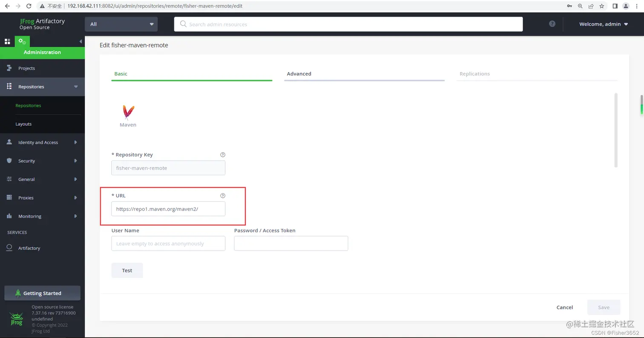Screen dimensions: 644x338
Task: Switch to the Basic tab
Action: point(192,74)
